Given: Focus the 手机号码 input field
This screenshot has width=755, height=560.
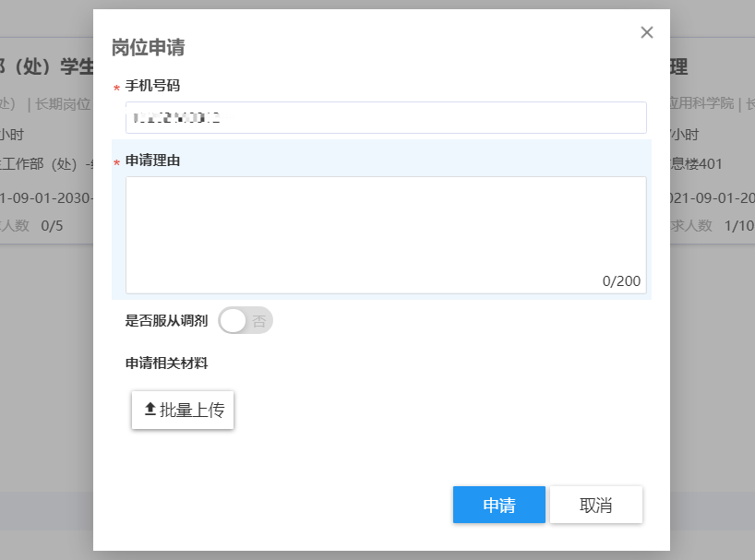Looking at the screenshot, I should (386, 117).
